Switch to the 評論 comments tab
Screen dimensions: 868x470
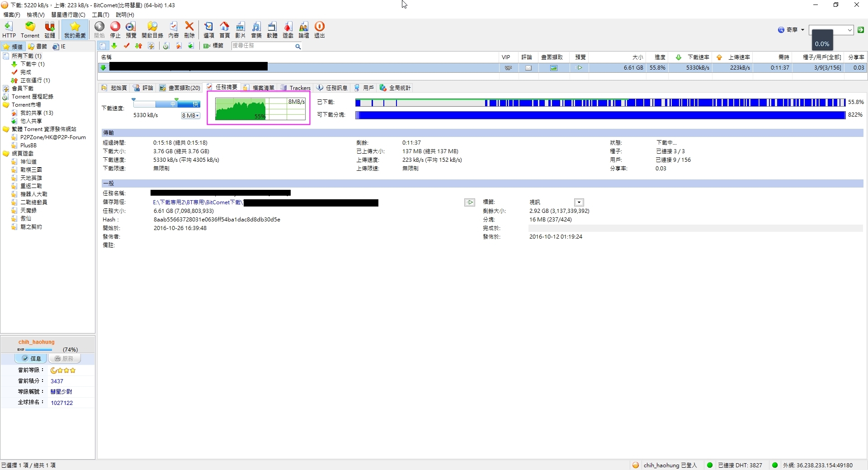click(x=143, y=88)
